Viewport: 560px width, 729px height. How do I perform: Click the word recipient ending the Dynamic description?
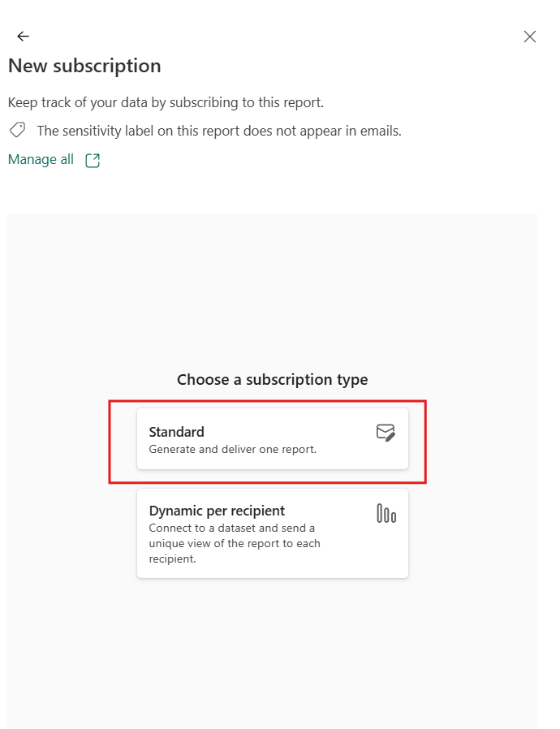[172, 559]
